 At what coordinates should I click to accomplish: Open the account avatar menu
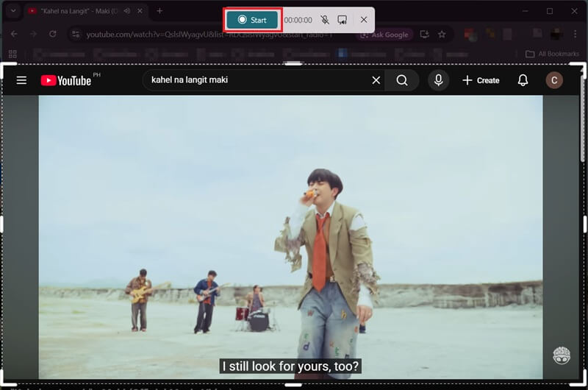(x=554, y=80)
